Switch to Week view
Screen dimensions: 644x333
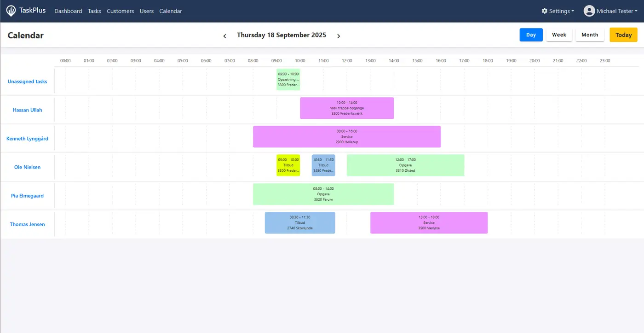559,35
